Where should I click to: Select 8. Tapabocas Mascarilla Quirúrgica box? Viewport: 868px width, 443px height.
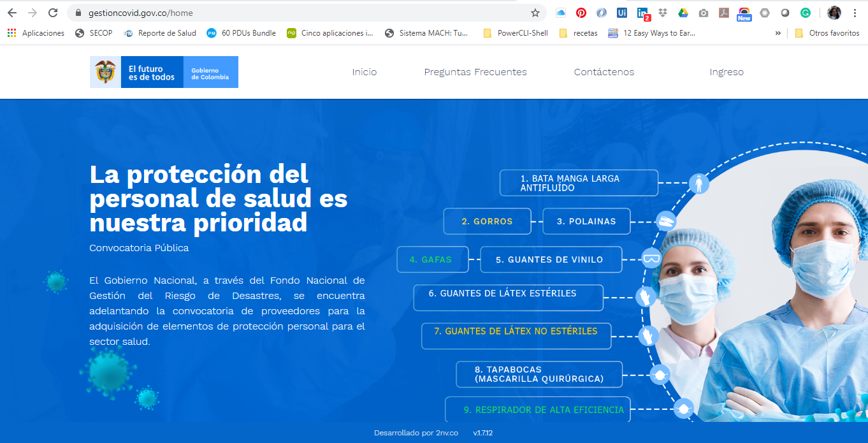539,374
